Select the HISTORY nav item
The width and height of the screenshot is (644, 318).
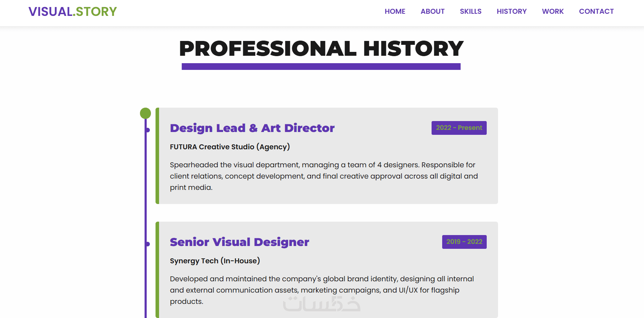pos(511,11)
